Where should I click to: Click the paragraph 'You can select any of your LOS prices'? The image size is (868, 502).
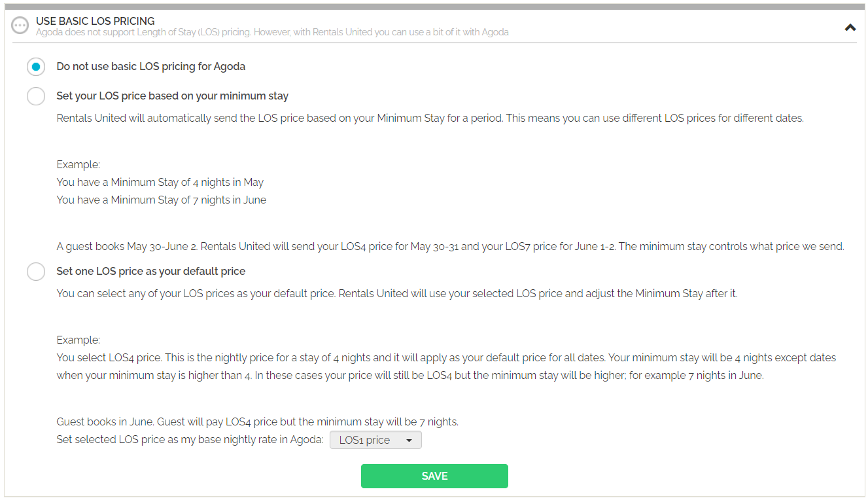pyautogui.click(x=397, y=294)
